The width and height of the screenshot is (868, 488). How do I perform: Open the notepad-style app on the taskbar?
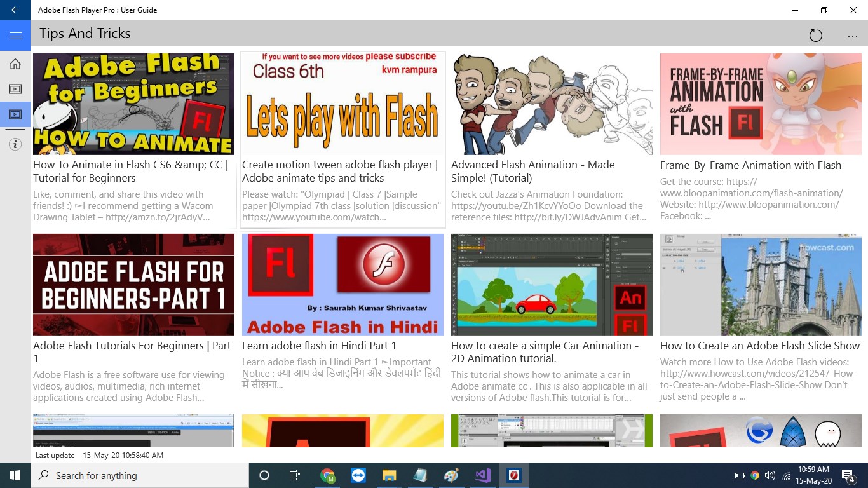pos(420,475)
